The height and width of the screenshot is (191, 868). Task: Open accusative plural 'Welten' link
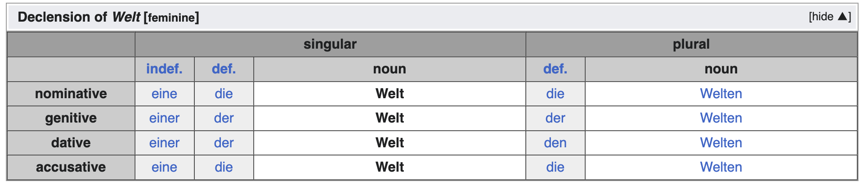coord(721,167)
